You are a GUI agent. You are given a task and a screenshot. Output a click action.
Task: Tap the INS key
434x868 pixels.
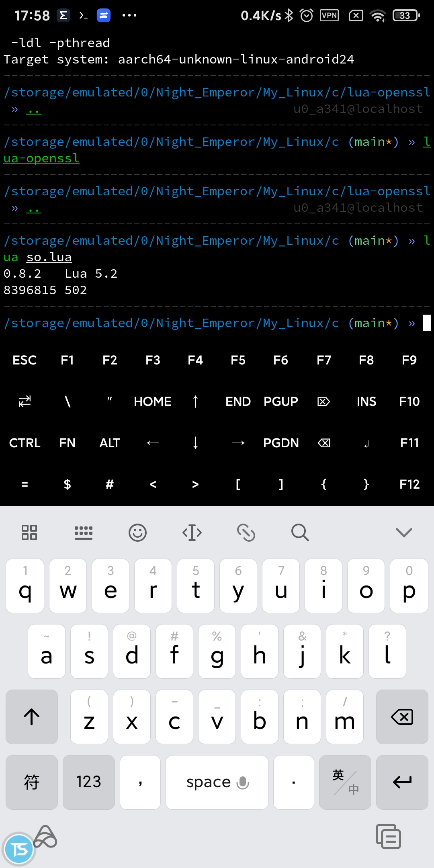pyautogui.click(x=366, y=401)
